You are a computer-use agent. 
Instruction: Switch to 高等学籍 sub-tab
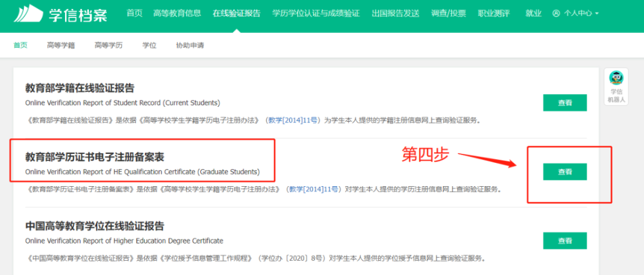click(60, 46)
